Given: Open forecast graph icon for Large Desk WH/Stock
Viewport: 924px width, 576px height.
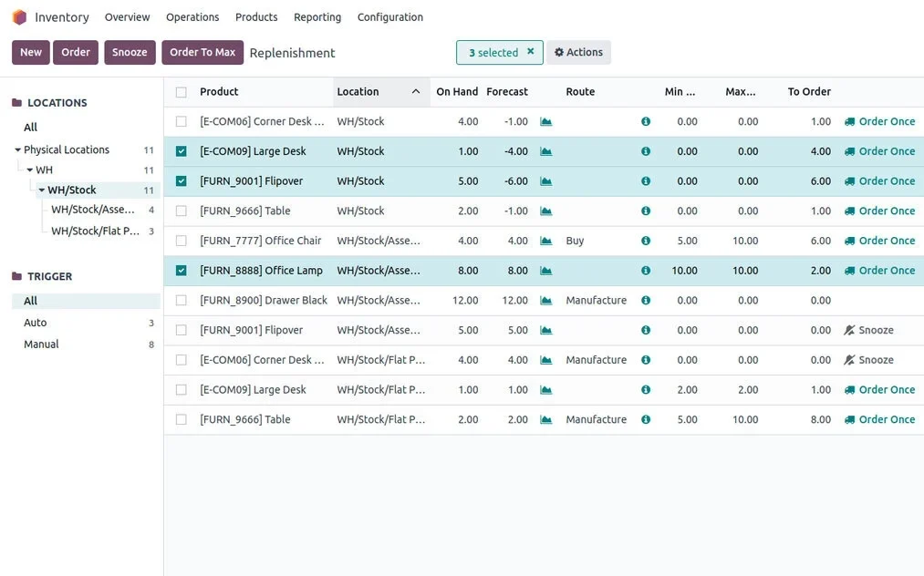Looking at the screenshot, I should coord(546,151).
